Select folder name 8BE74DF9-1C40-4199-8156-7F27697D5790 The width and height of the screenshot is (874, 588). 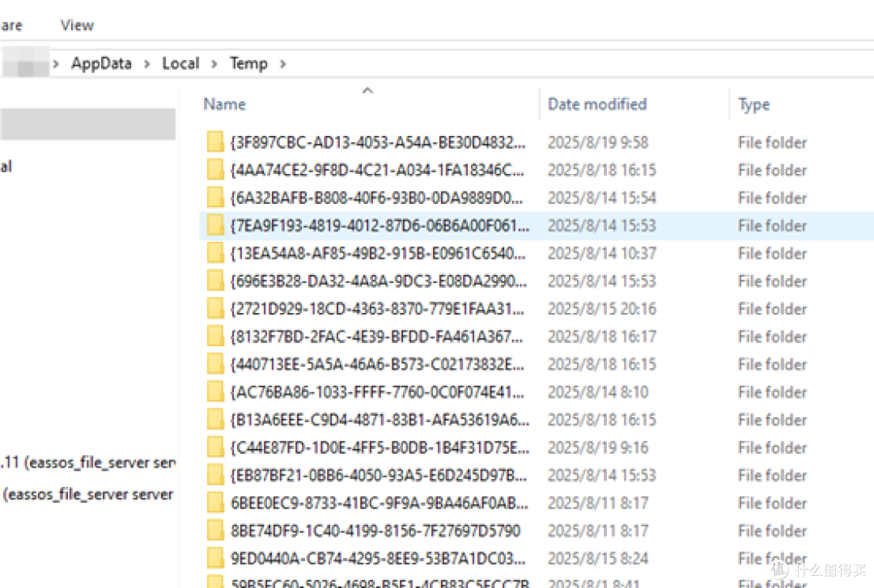pyautogui.click(x=375, y=531)
